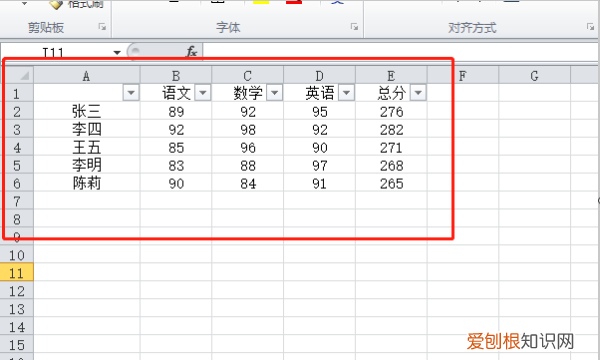The width and height of the screenshot is (600, 360).
Task: Click the 数学 header cell text
Action: 248,93
